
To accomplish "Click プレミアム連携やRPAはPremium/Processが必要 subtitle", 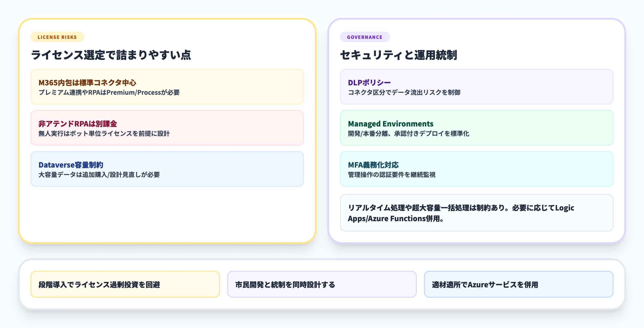I will pos(110,93).
